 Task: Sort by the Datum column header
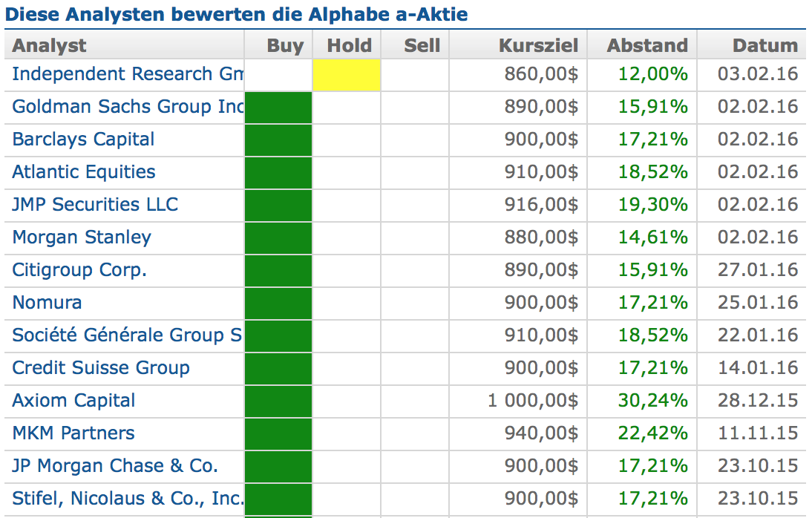tap(764, 45)
